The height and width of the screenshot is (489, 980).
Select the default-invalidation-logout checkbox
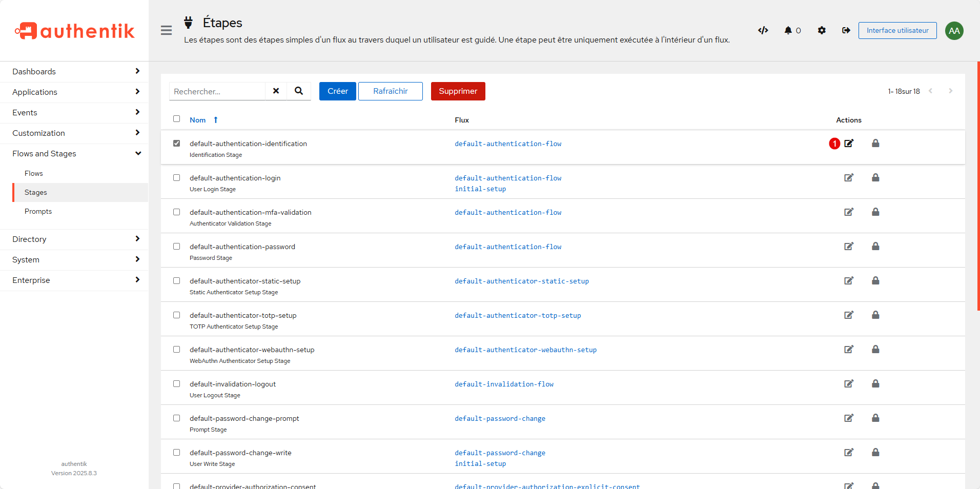(x=177, y=384)
